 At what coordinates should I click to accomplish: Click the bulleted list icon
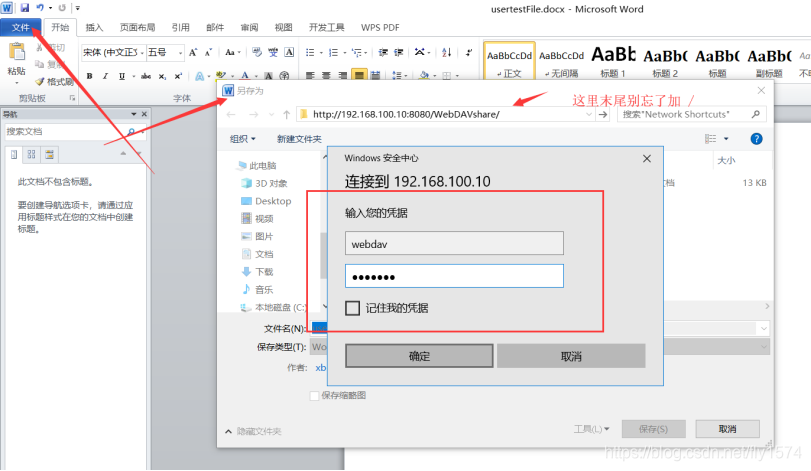[310, 52]
